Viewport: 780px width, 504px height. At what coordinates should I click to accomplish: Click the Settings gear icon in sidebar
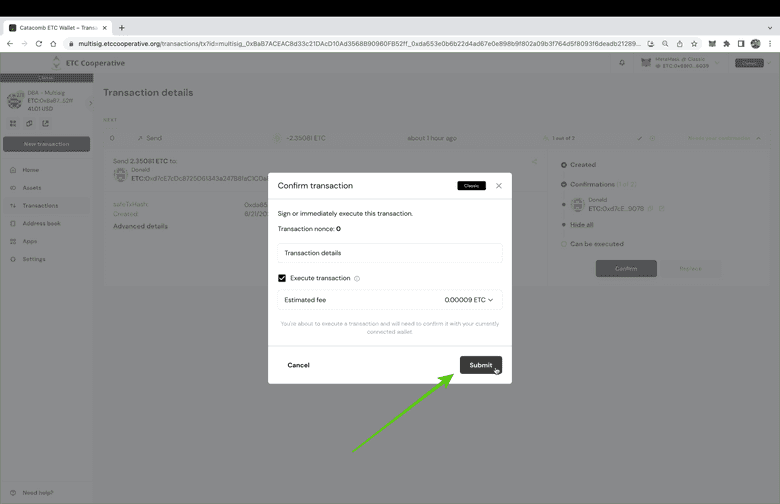click(12, 259)
